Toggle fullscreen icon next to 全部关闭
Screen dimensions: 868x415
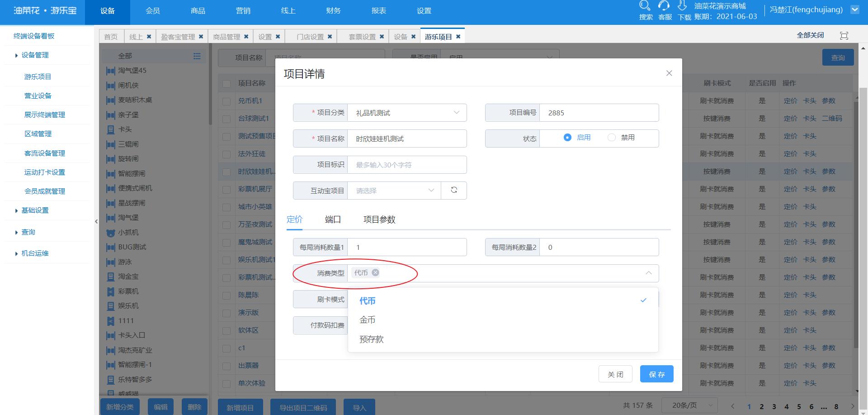tap(844, 35)
